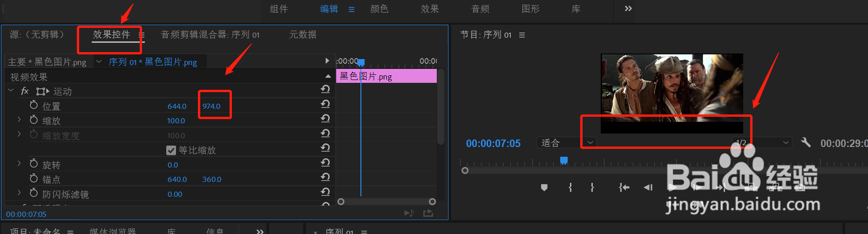Open the 效果控件 panel menu
This screenshot has height=234, width=868.
pos(142,35)
